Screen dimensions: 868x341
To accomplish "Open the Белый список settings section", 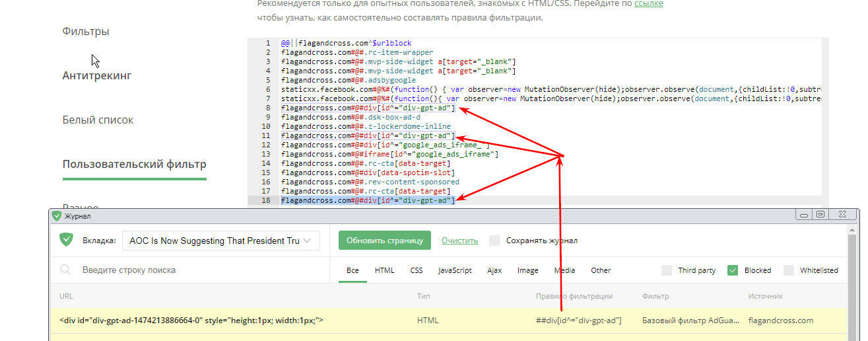I will [98, 120].
